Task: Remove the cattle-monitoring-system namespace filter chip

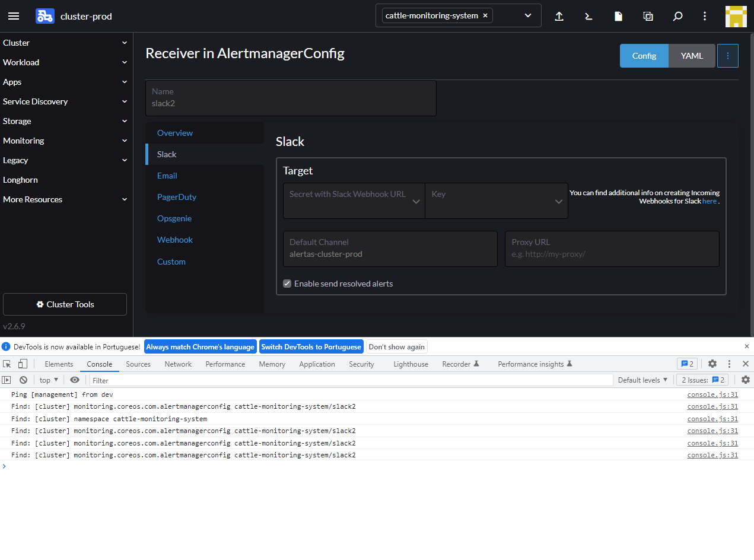Action: pos(485,15)
